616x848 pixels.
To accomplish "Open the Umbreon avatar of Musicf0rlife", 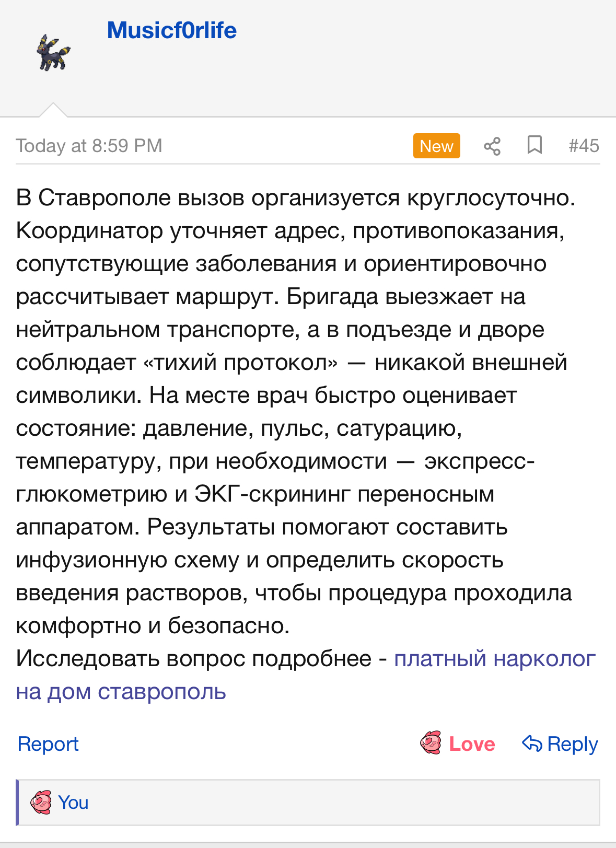I will pyautogui.click(x=53, y=53).
